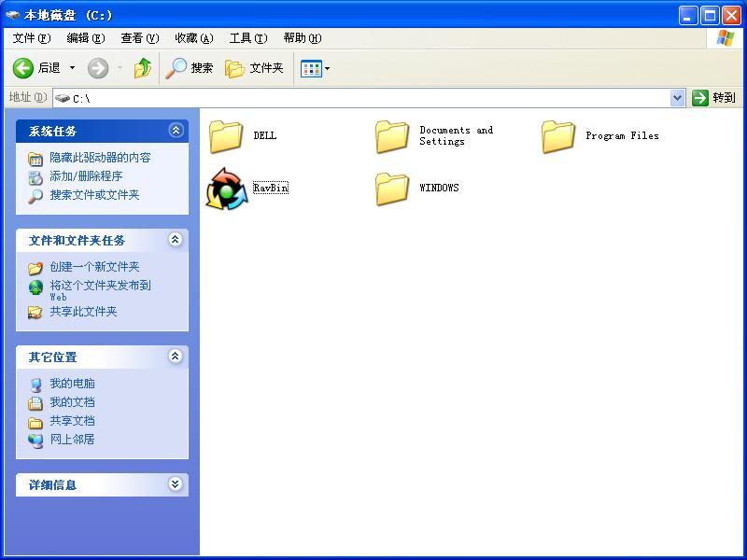
Task: Click the hide drive contents icon
Action: [x=35, y=159]
